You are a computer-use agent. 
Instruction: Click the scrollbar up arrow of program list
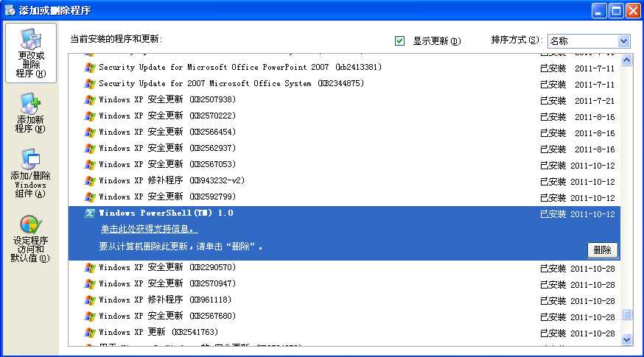click(626, 61)
